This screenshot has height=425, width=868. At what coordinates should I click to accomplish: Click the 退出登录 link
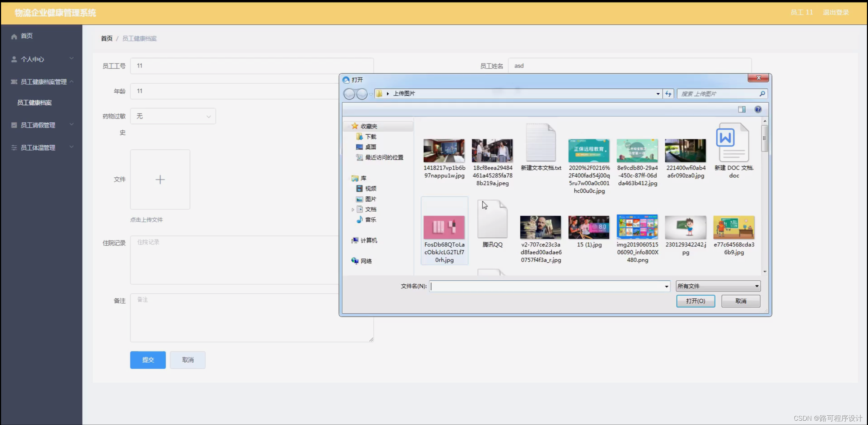(x=835, y=13)
